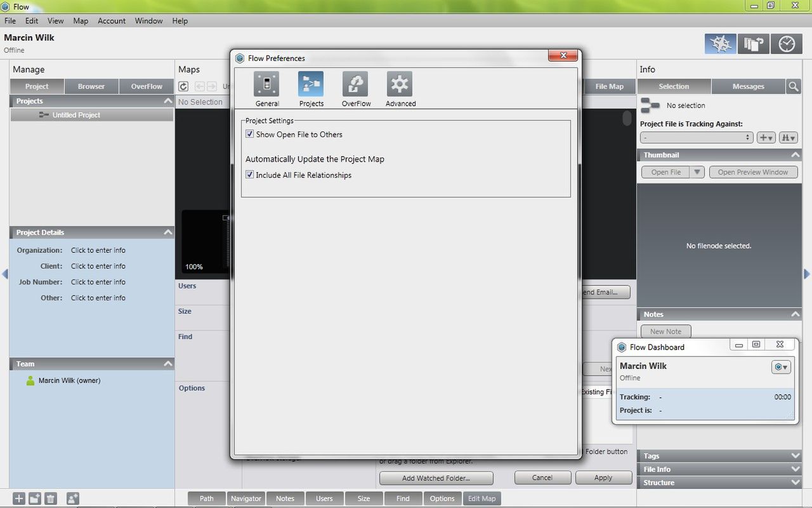Click the plus add-project icon
The height and width of the screenshot is (508, 812).
19,498
